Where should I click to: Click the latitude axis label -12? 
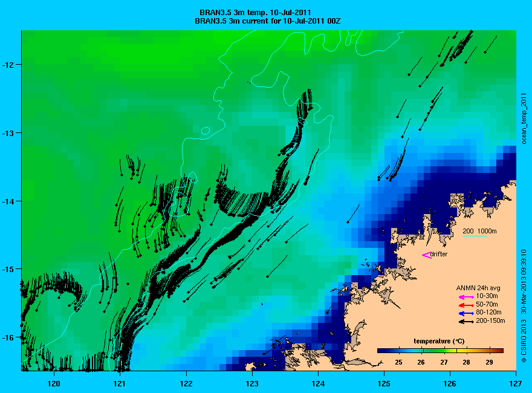[x=7, y=65]
